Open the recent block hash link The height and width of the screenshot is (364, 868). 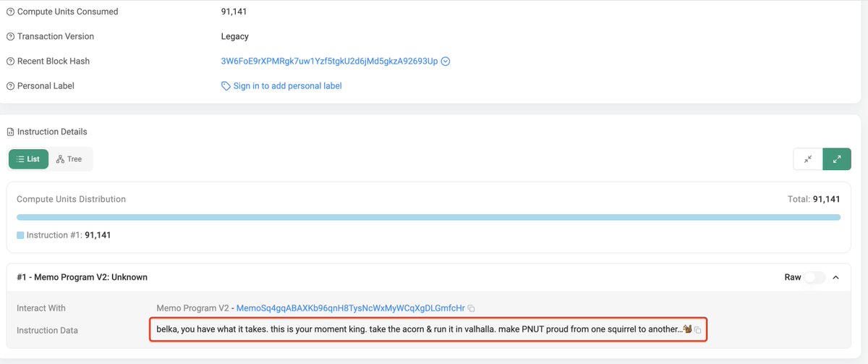[329, 62]
